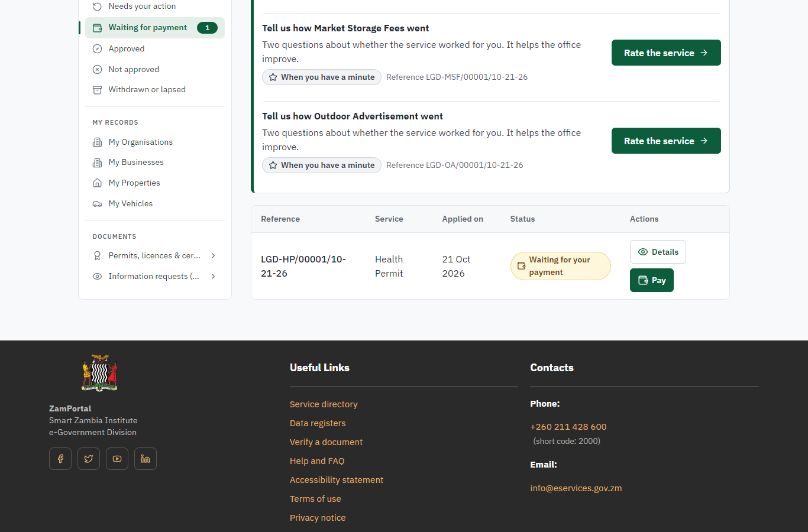Open Facebook social icon in footer
This screenshot has width=808, height=532.
[60, 459]
